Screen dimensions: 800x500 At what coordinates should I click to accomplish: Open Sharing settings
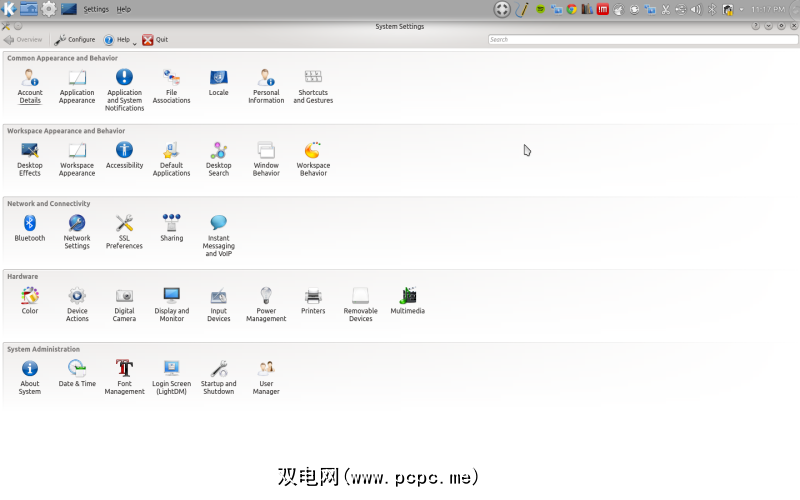171,228
